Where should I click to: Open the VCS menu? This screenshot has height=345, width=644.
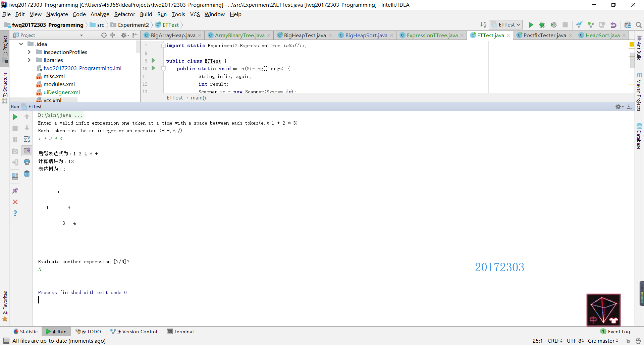click(195, 14)
